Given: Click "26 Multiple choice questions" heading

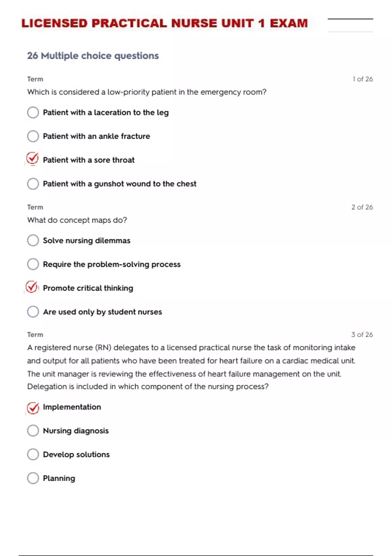Looking at the screenshot, I should pyautogui.click(x=93, y=56).
